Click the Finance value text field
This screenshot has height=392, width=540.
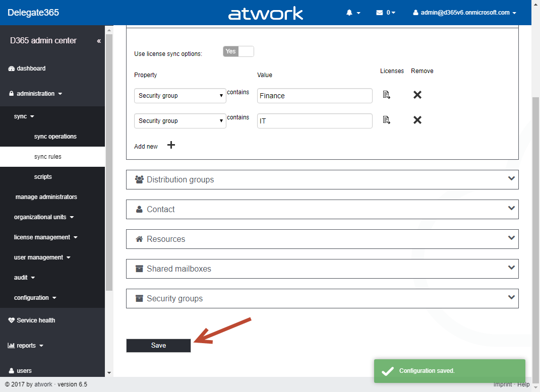click(315, 96)
